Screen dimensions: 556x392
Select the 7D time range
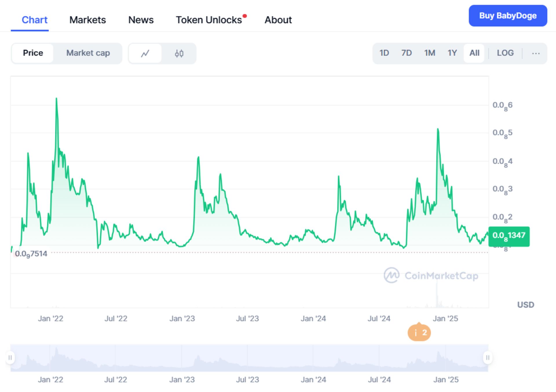(x=406, y=53)
